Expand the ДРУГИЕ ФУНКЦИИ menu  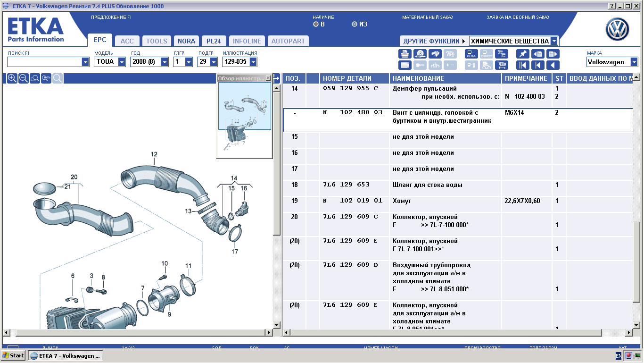coord(434,41)
